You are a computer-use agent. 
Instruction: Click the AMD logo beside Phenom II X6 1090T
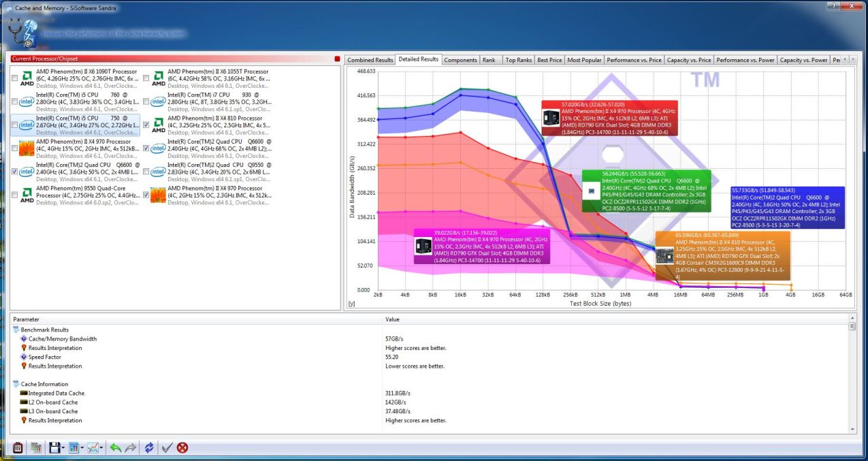click(x=27, y=78)
